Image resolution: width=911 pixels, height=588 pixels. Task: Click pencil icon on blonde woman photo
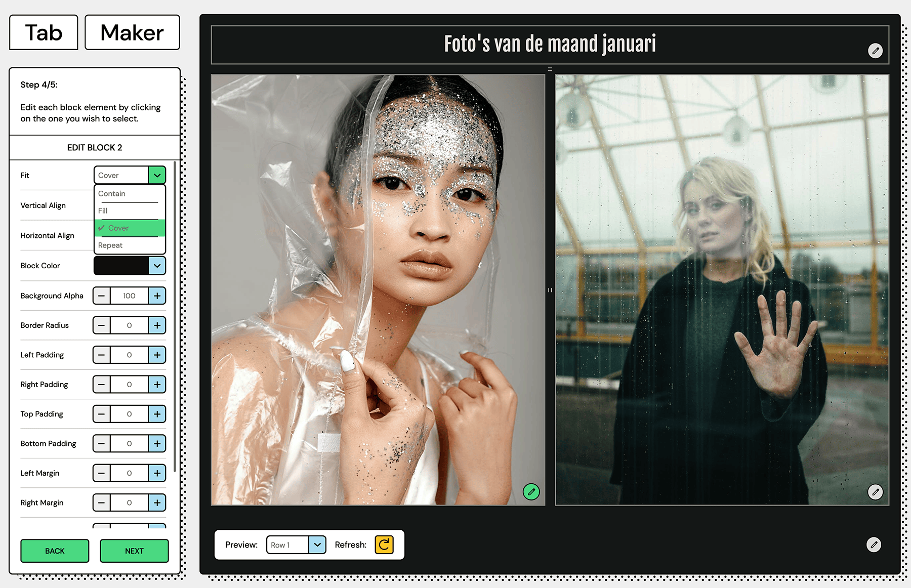[x=875, y=491]
